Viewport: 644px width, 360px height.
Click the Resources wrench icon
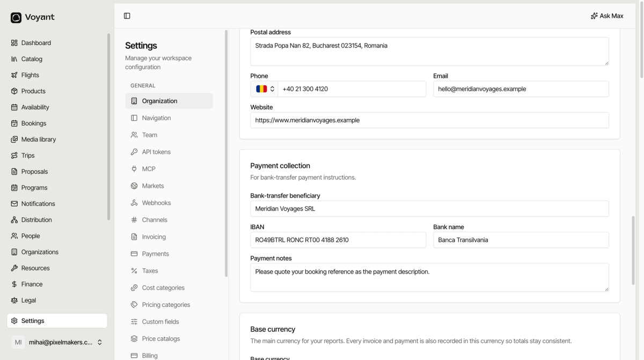coord(14,268)
